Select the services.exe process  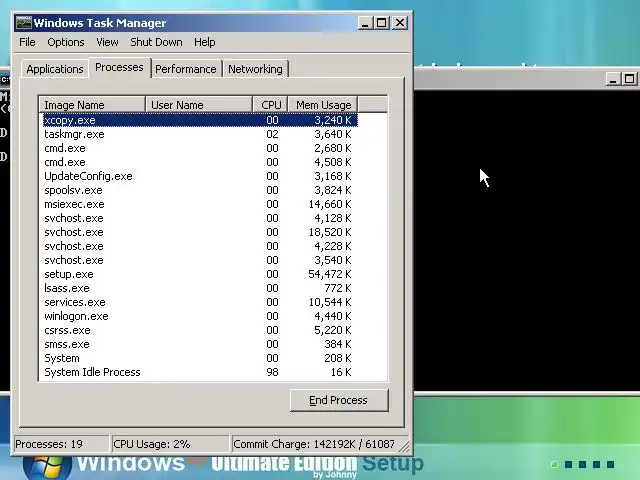click(200, 302)
